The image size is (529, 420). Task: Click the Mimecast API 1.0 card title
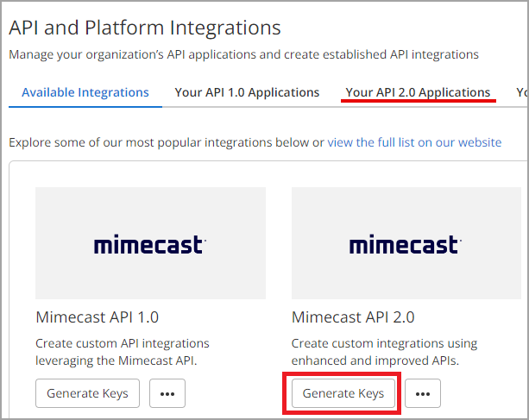click(x=98, y=317)
